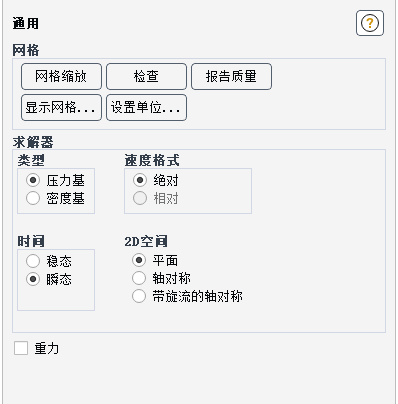The height and width of the screenshot is (404, 398).
Task: Click the 报告质量 button
Action: 231,76
